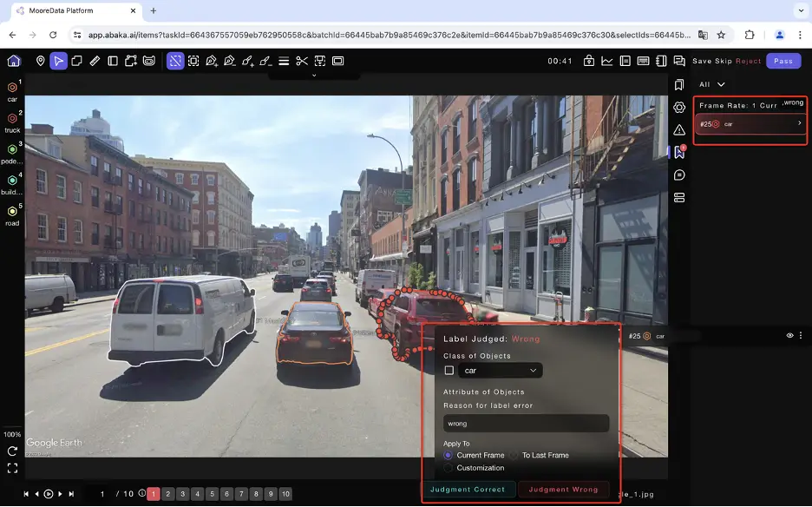
Task: Toggle visibility of the #25 car annotation
Action: [x=789, y=335]
